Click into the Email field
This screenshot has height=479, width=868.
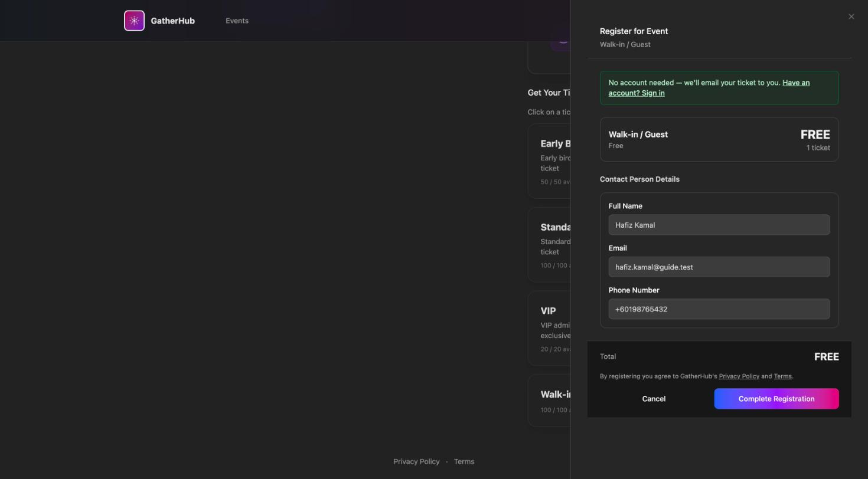pyautogui.click(x=719, y=267)
